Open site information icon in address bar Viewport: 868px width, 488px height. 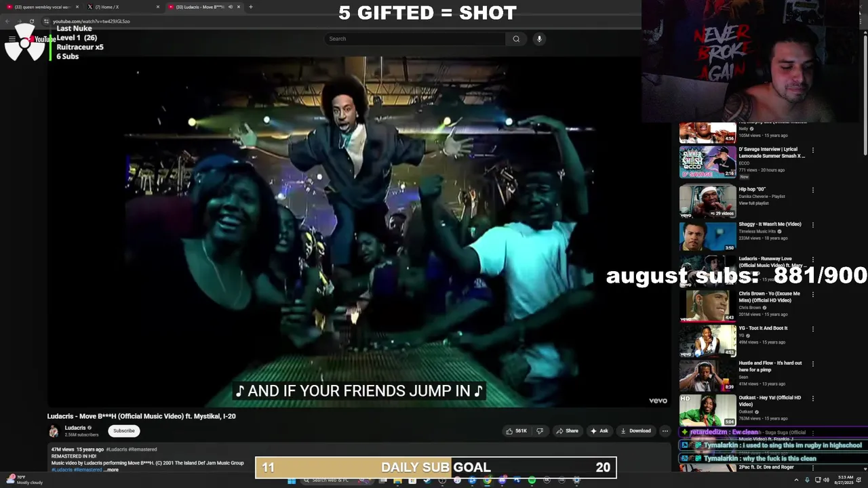[46, 21]
